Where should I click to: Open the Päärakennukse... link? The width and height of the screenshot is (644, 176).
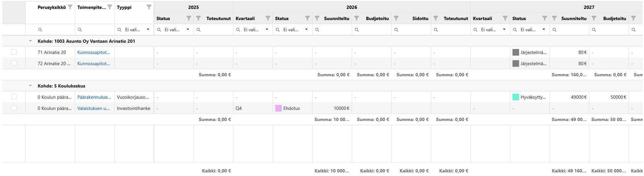click(x=94, y=97)
